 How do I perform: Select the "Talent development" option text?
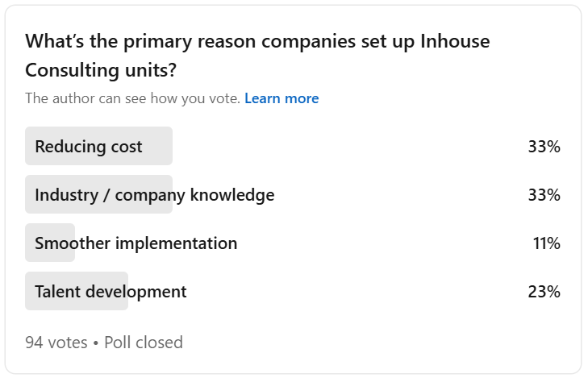(111, 292)
